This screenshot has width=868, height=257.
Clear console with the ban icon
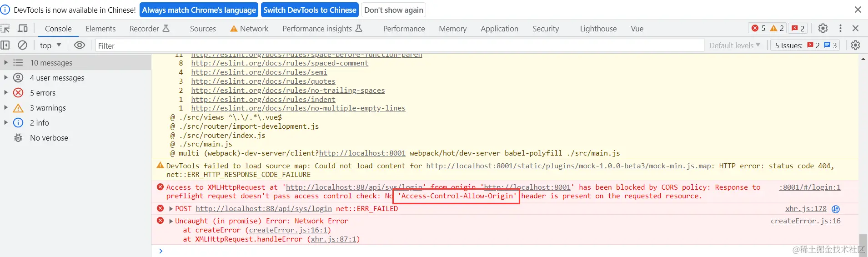(x=22, y=45)
